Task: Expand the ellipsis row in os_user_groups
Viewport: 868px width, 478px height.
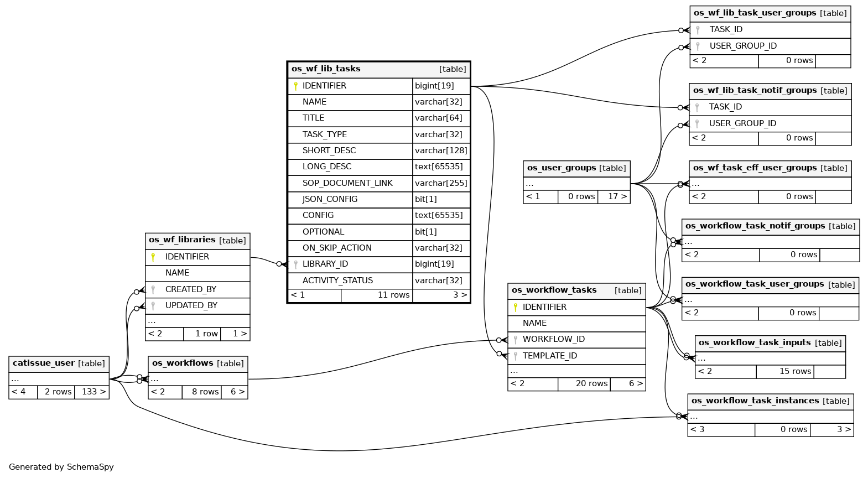Action: 577,184
